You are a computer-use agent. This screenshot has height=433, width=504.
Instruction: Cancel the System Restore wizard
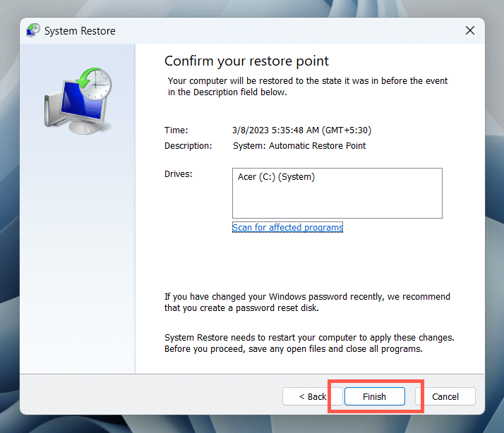click(445, 396)
